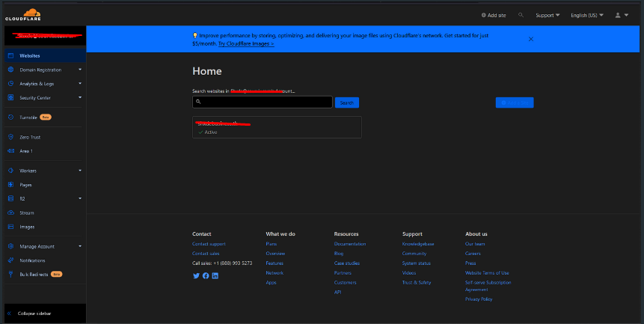Open the Self-serve Subscription Agreement link
644x324 pixels.
click(x=488, y=286)
